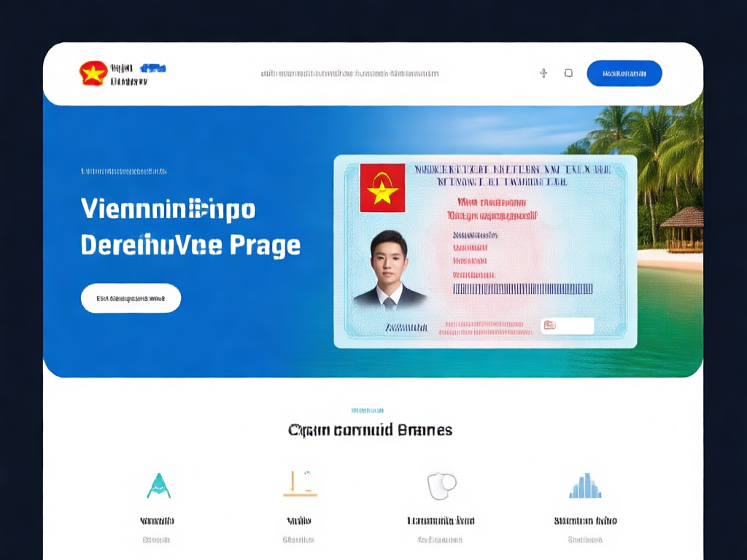This screenshot has height=560, width=747.
Task: Click the label under the teal tent icon
Action: (x=157, y=521)
